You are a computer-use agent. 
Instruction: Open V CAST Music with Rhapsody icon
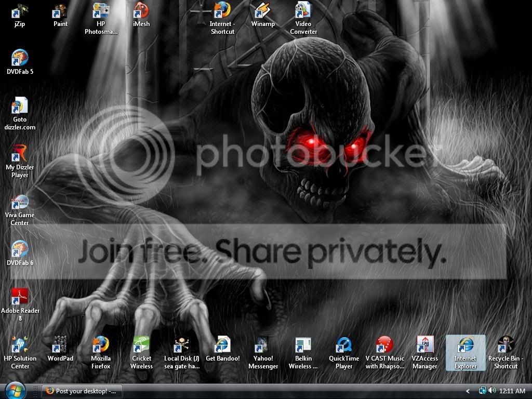(x=384, y=353)
